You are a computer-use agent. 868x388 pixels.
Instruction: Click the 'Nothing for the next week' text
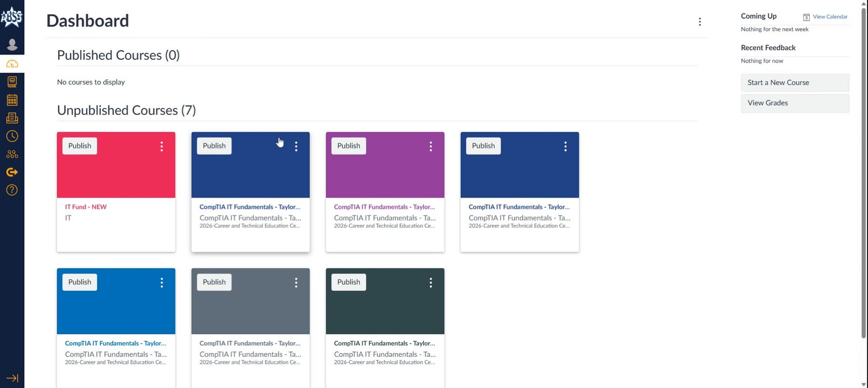pos(774,30)
